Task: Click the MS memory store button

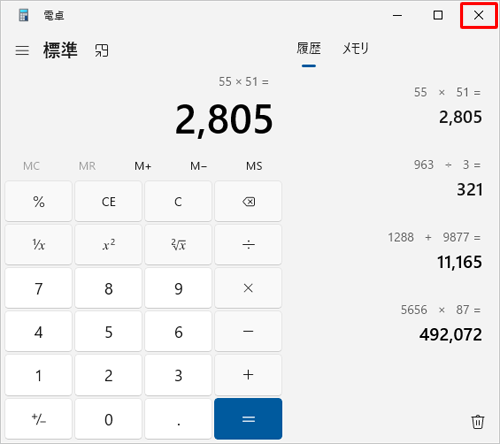Action: [254, 166]
